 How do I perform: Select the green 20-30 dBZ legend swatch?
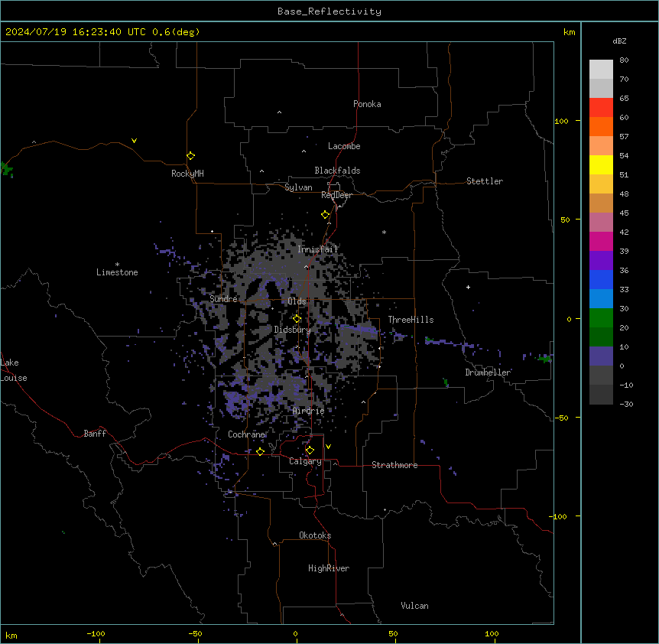601,318
